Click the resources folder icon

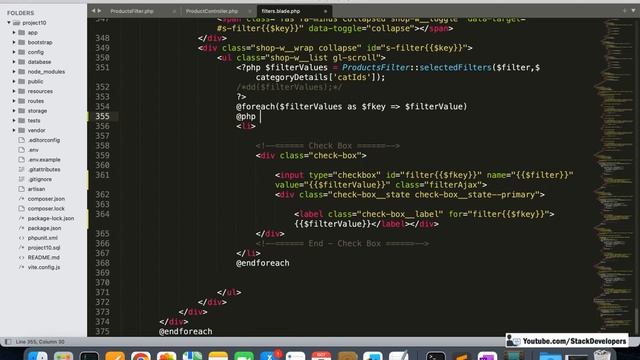(22, 91)
